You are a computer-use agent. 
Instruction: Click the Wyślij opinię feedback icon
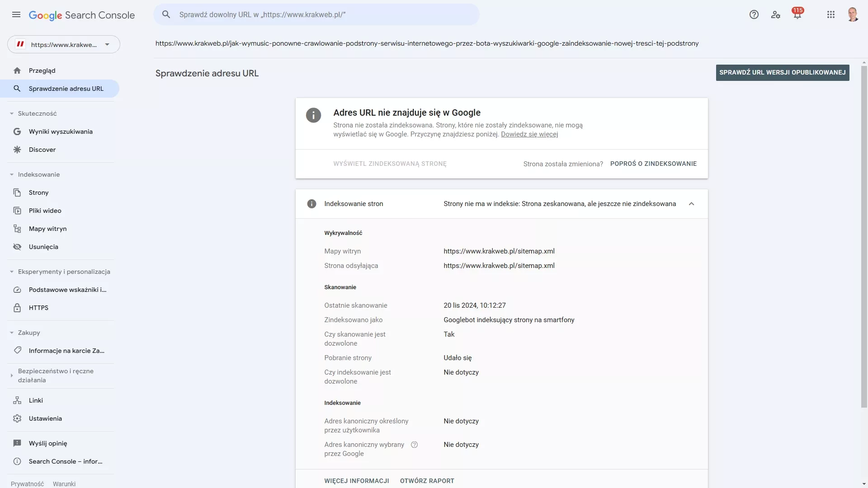(17, 443)
